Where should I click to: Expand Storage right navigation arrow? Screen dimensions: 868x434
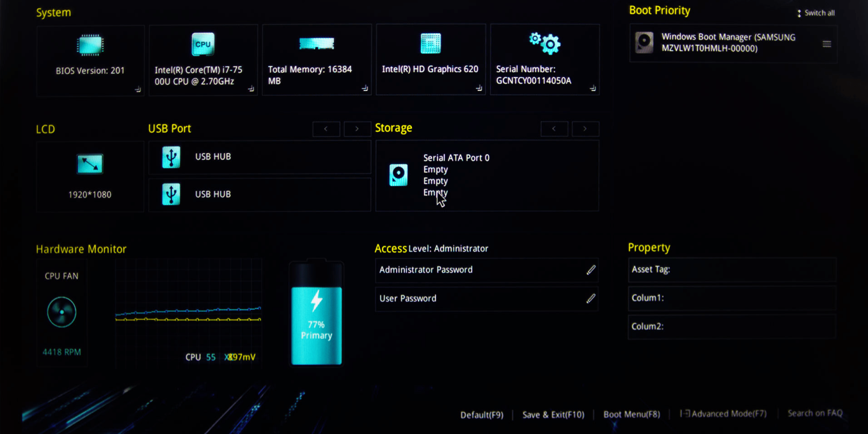(585, 128)
